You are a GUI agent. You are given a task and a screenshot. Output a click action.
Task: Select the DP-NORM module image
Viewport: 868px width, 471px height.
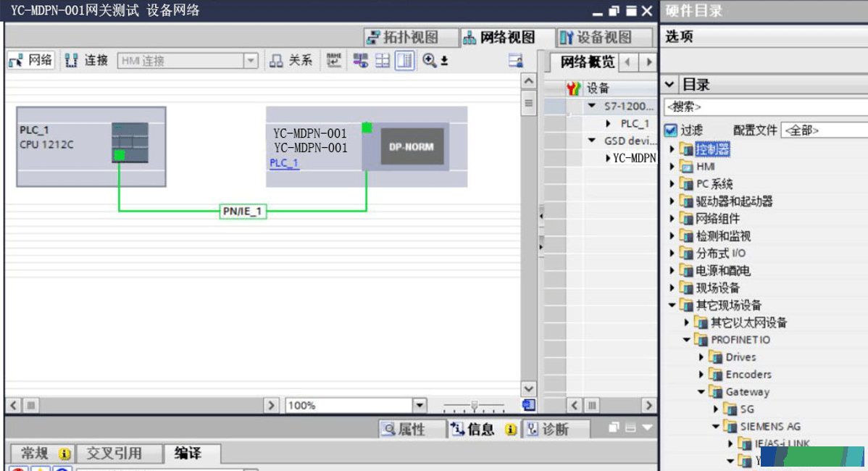[412, 146]
